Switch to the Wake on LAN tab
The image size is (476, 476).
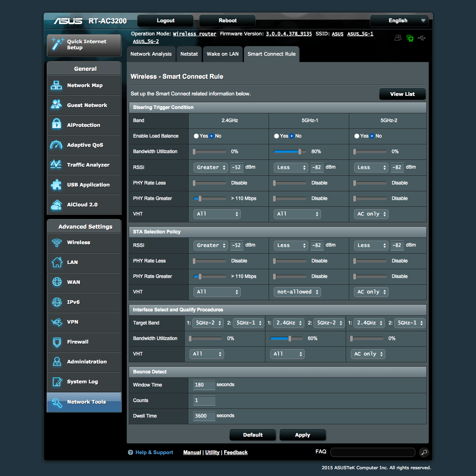click(x=223, y=54)
